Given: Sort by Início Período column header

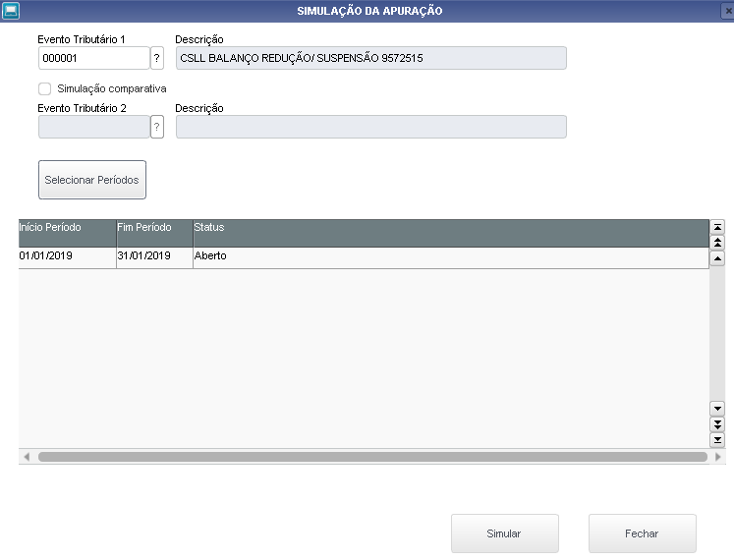Looking at the screenshot, I should click(68, 233).
